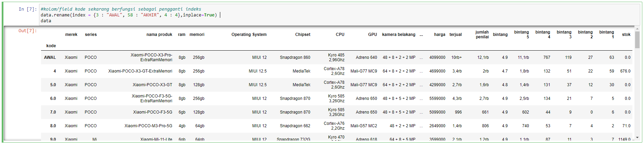Click the price cell '4099000'
The image size is (644, 144).
[x=437, y=57]
